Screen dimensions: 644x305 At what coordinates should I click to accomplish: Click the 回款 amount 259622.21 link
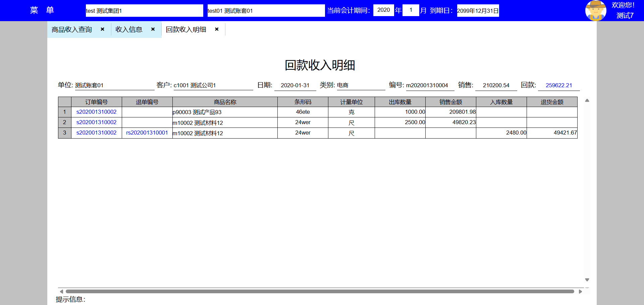coord(558,85)
